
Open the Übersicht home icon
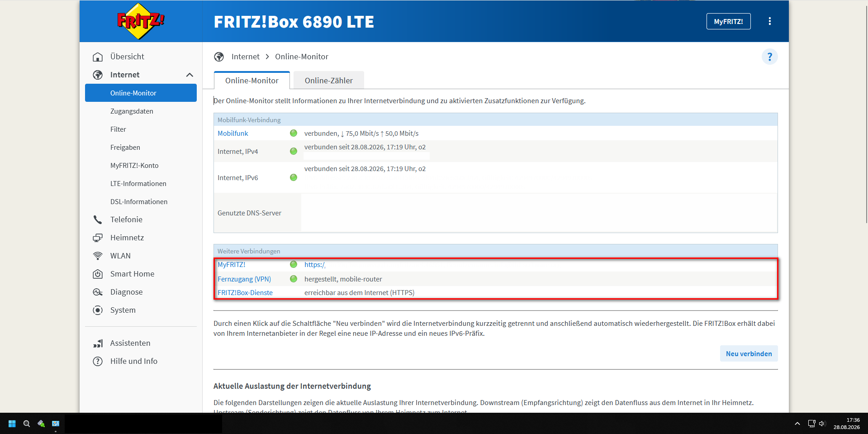point(98,57)
